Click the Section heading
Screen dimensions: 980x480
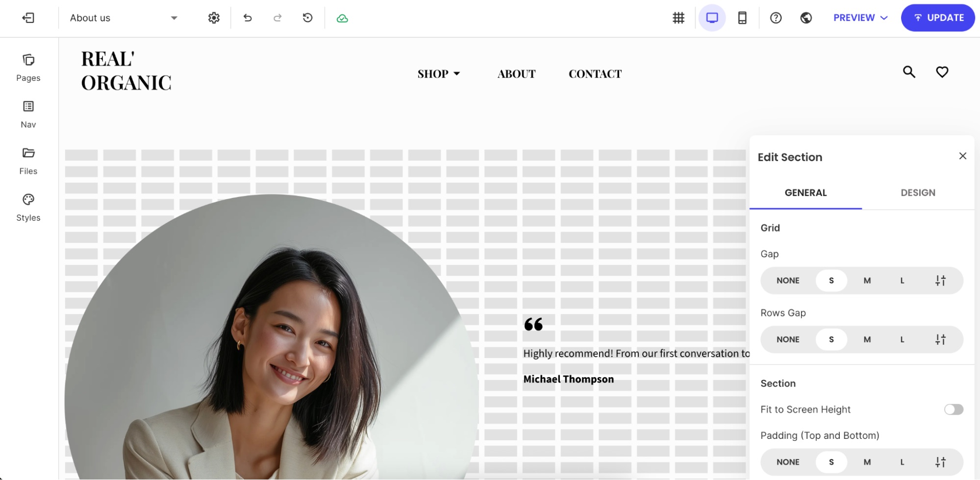point(778,384)
